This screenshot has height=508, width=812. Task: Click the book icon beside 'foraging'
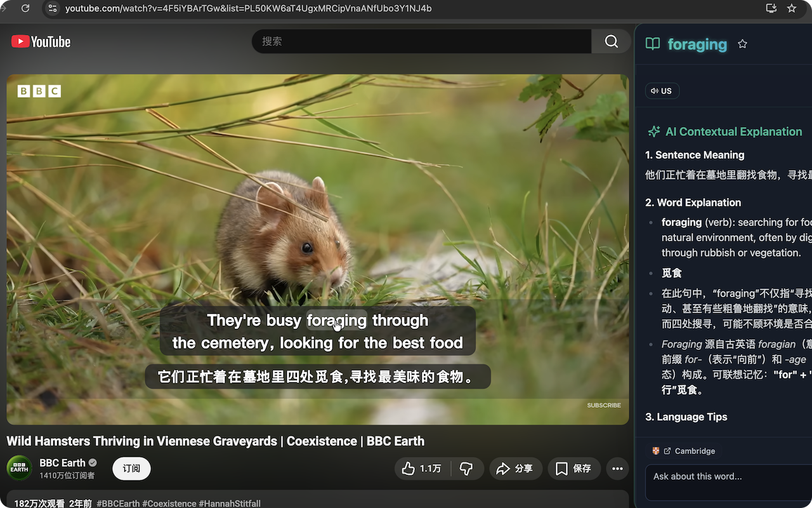653,44
